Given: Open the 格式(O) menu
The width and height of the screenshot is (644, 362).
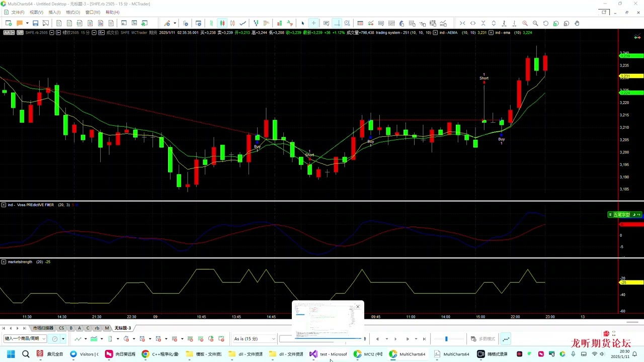Looking at the screenshot, I should (73, 12).
